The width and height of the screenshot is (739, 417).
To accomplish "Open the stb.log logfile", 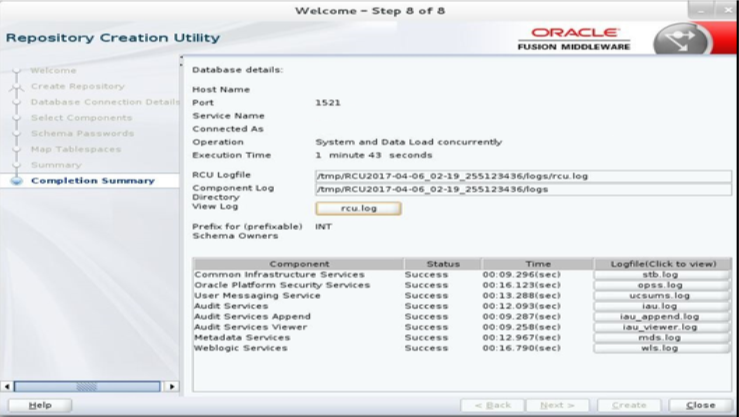I will [661, 275].
